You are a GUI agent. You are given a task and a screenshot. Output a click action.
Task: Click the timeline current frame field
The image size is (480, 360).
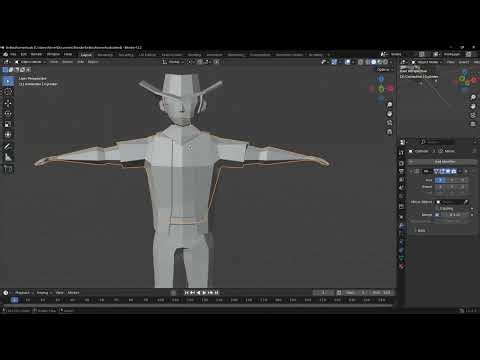pos(323,293)
